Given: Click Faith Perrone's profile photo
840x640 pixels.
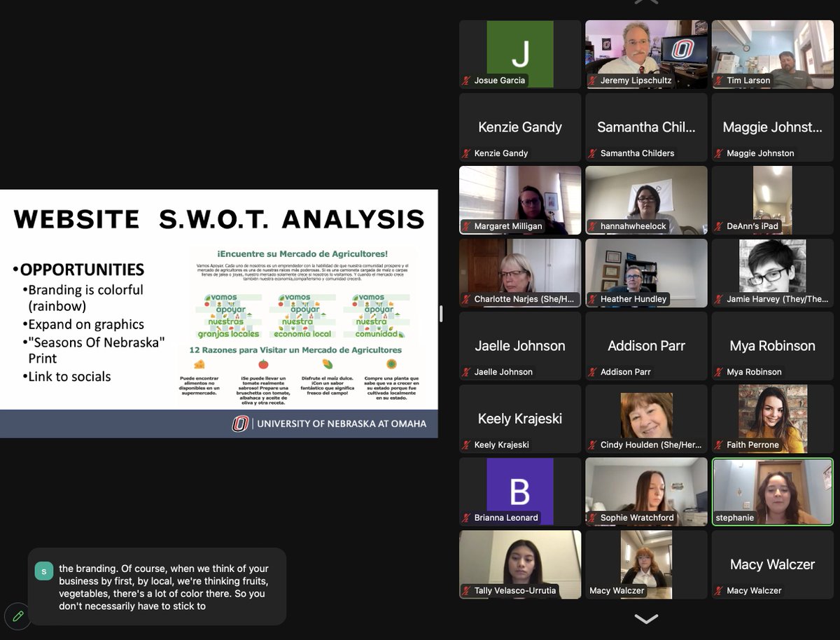Looking at the screenshot, I should point(773,419).
